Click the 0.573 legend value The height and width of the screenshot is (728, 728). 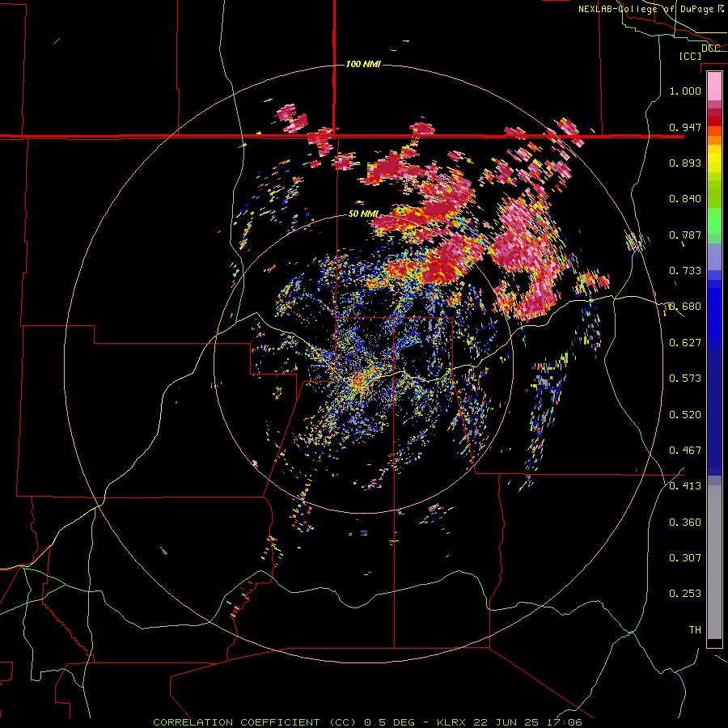[x=685, y=379]
